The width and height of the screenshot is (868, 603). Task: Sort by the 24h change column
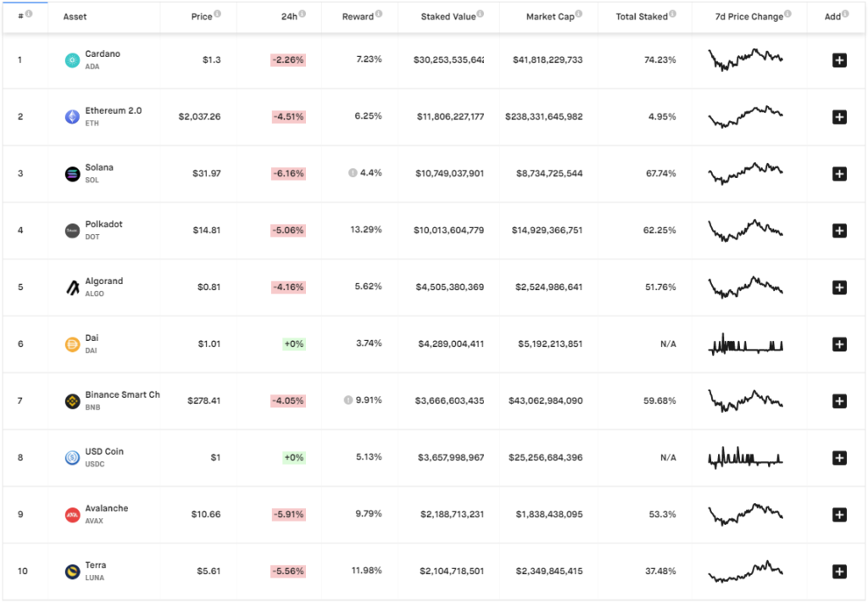[x=289, y=16]
